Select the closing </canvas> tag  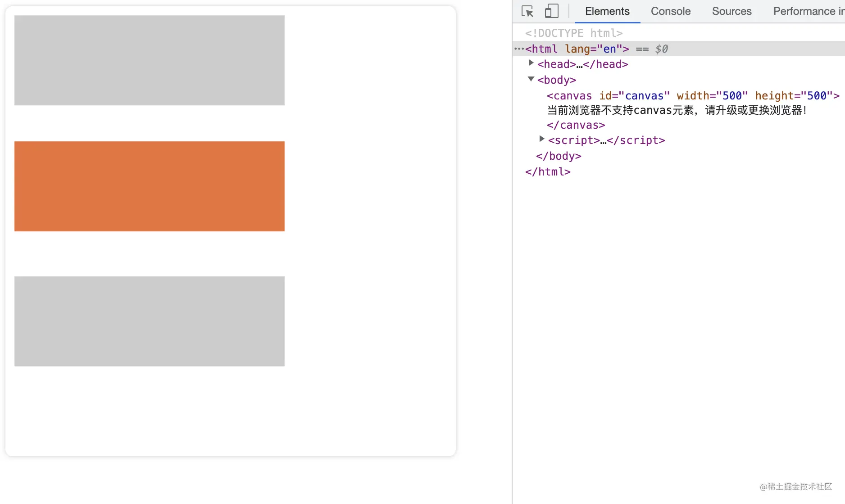[576, 125]
